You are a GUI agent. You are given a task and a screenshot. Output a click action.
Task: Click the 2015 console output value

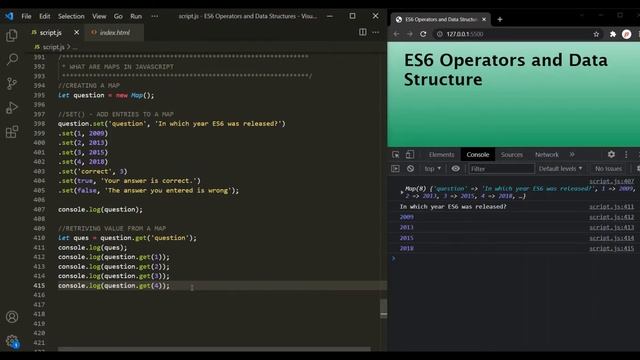pos(407,238)
